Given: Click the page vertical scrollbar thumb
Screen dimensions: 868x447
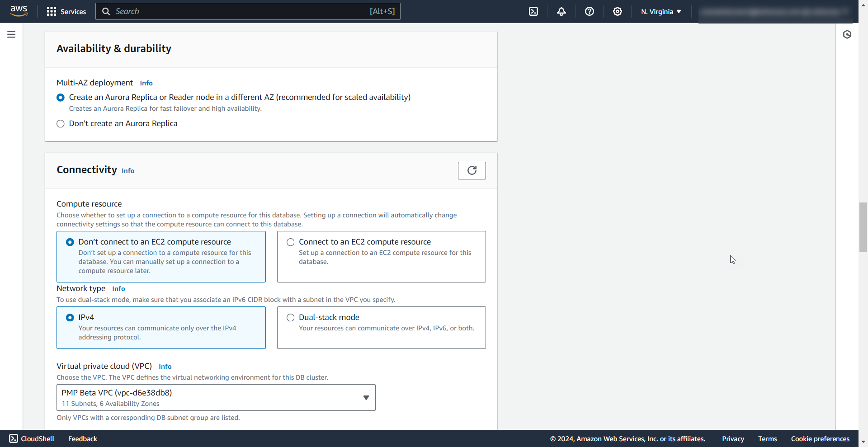Looking at the screenshot, I should pos(863,227).
